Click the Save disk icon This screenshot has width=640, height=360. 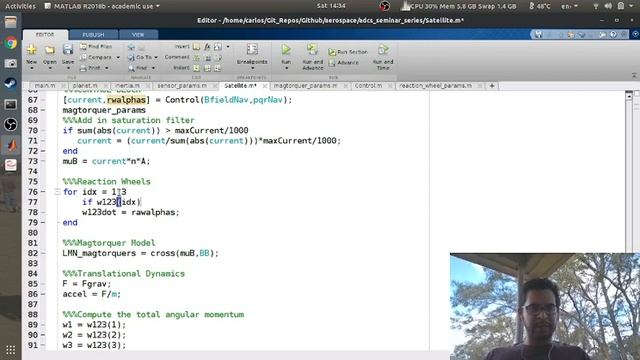point(68,50)
